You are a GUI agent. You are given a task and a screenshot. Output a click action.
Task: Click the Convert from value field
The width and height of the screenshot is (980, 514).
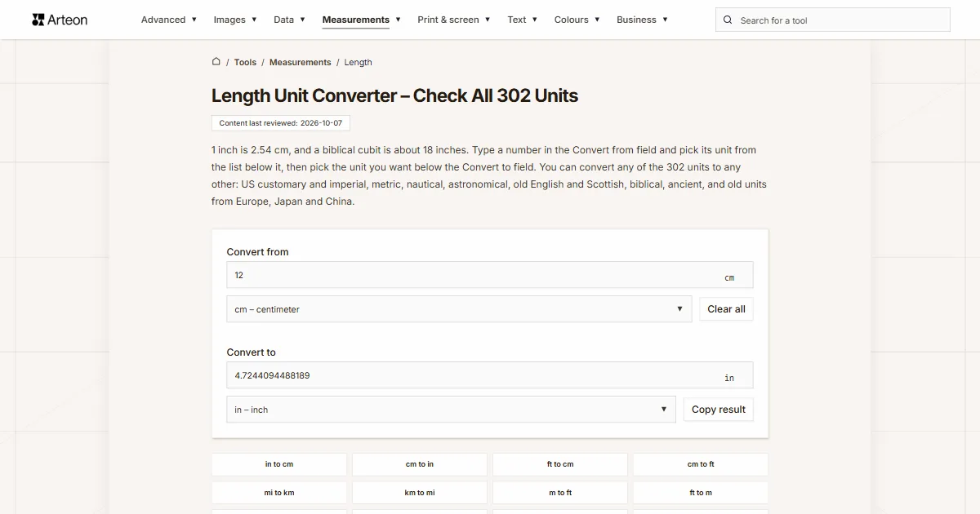[490, 275]
